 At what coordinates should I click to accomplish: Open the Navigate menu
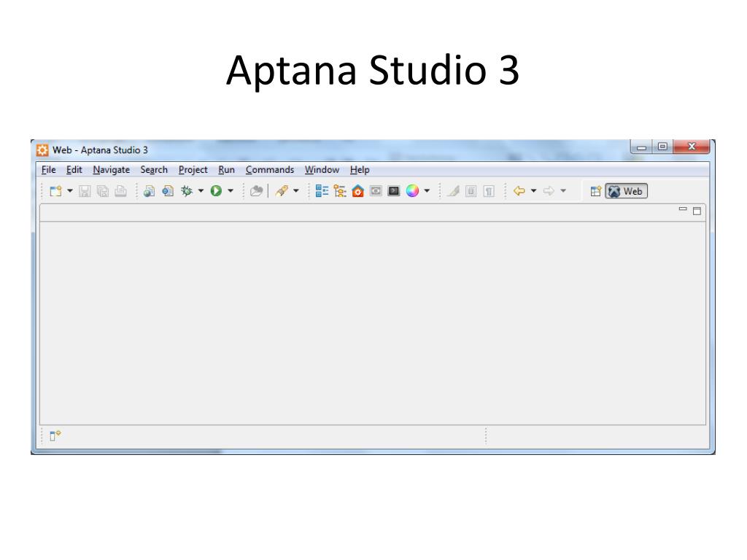(x=111, y=169)
